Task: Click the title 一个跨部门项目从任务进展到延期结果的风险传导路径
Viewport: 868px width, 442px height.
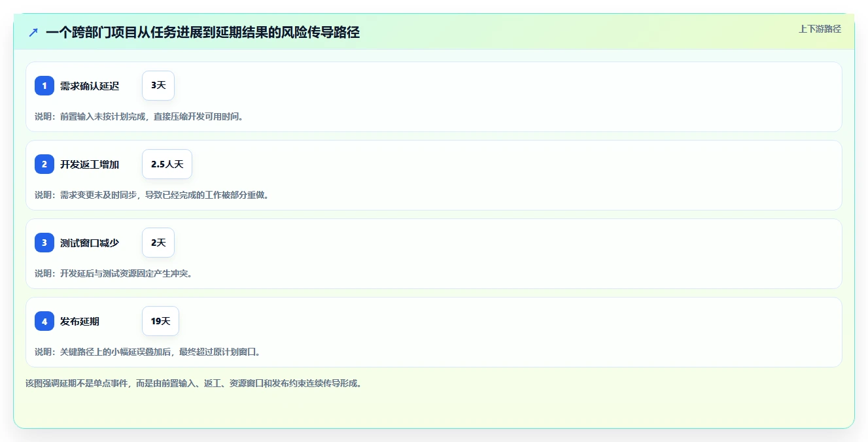Action: coord(203,32)
